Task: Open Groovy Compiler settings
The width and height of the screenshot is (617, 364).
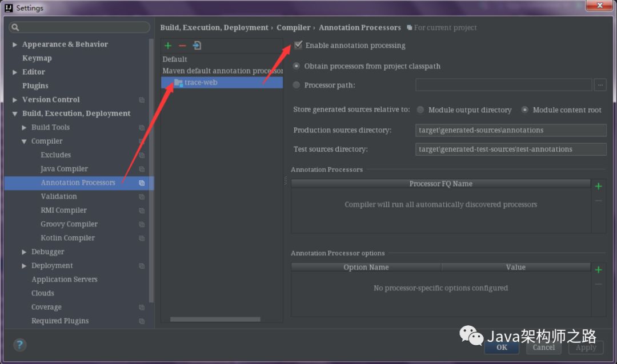Action: 69,224
